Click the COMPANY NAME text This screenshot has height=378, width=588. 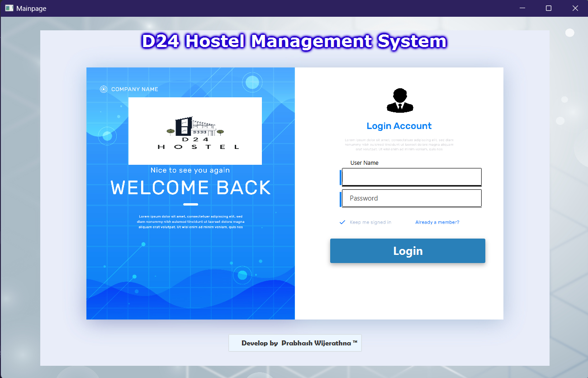pyautogui.click(x=135, y=89)
